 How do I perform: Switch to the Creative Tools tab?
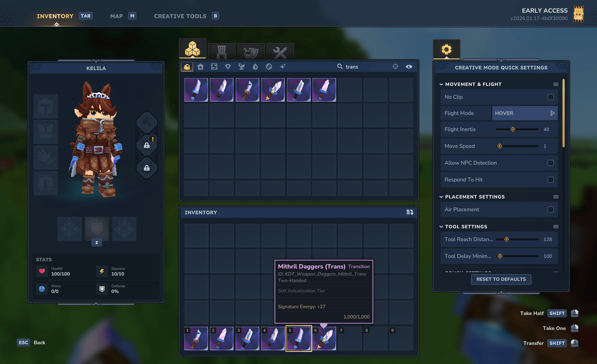180,16
